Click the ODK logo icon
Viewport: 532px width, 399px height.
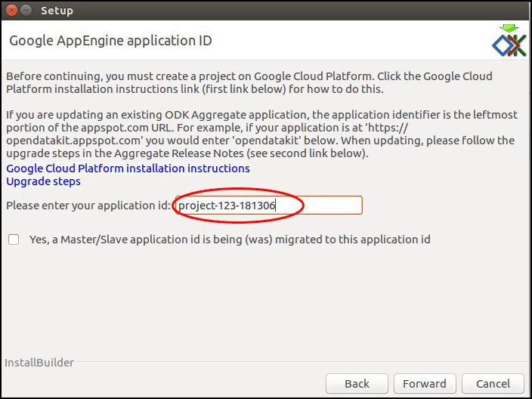[x=509, y=40]
